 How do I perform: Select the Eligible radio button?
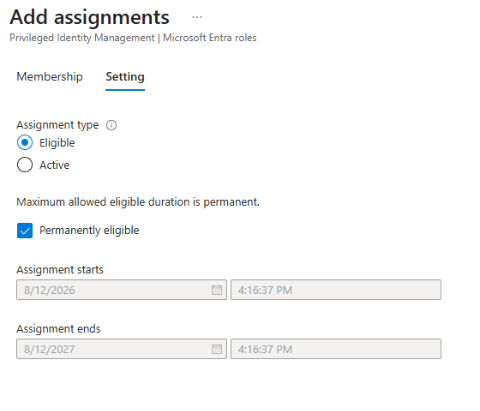[x=25, y=143]
